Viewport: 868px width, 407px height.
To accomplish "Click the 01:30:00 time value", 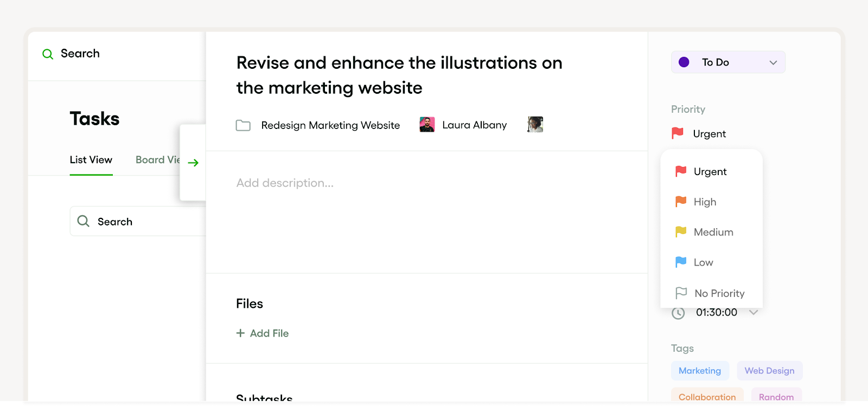I will point(717,312).
